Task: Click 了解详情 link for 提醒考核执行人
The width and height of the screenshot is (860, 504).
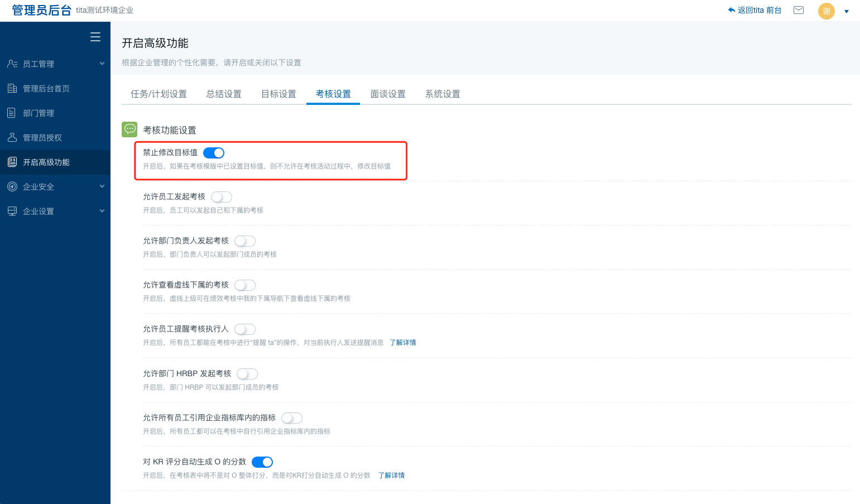Action: pyautogui.click(x=403, y=343)
